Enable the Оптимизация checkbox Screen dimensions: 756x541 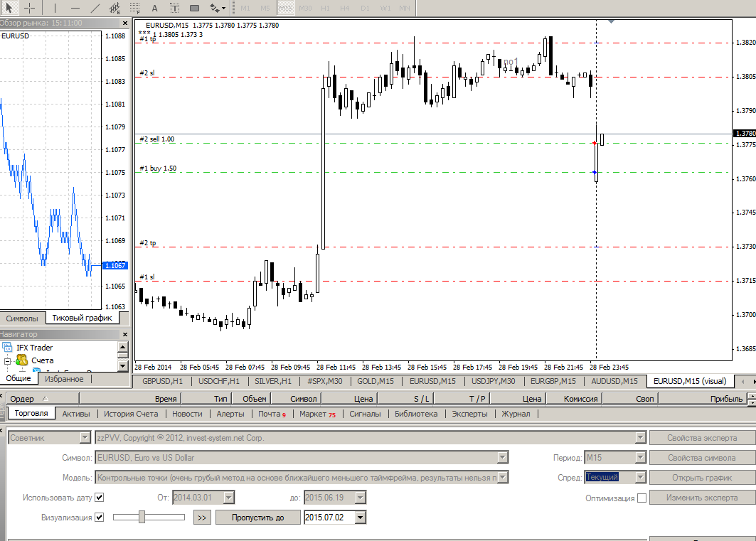click(x=641, y=498)
